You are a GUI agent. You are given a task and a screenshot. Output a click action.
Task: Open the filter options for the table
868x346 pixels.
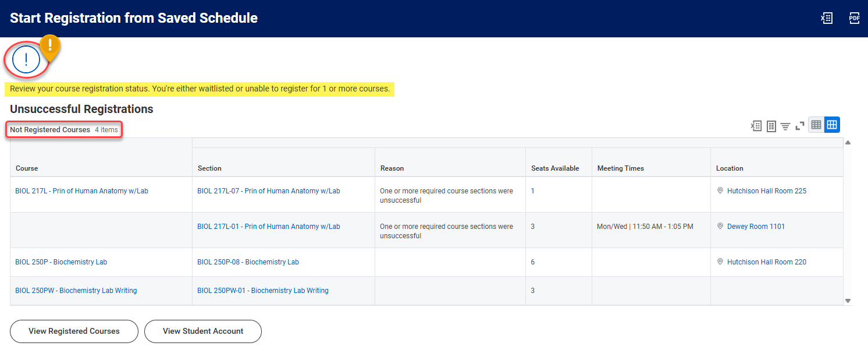pyautogui.click(x=785, y=125)
